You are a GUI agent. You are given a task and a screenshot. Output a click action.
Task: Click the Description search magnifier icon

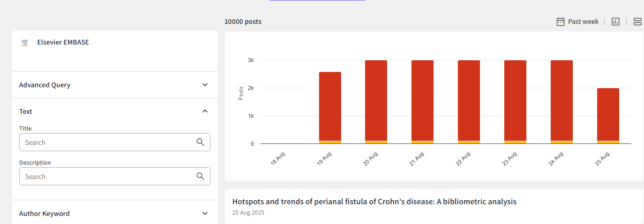pyautogui.click(x=201, y=176)
